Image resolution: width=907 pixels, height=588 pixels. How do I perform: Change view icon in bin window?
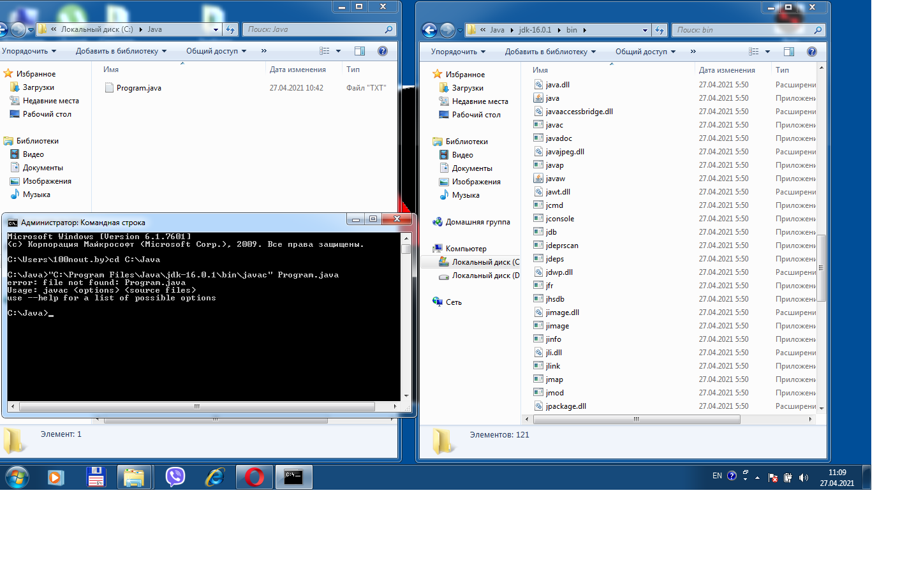click(754, 52)
